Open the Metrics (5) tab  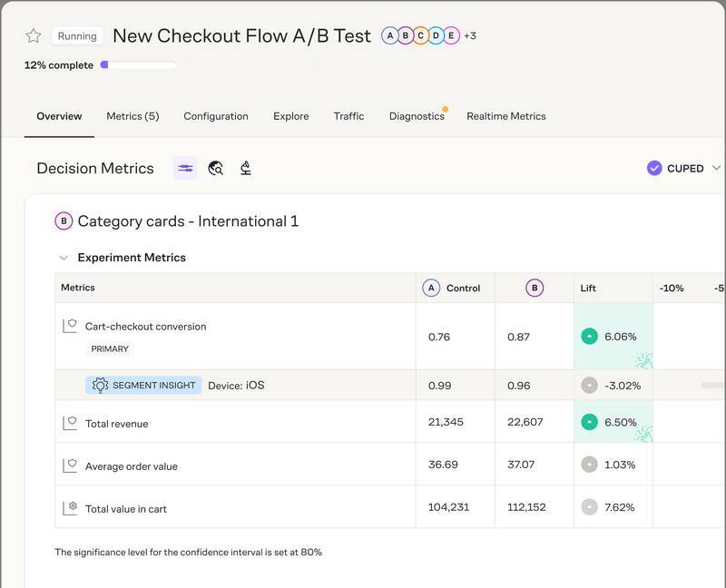coord(132,116)
